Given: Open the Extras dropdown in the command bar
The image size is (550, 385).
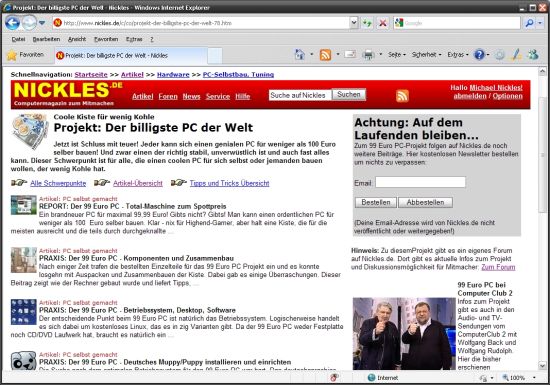Looking at the screenshot, I should (458, 55).
